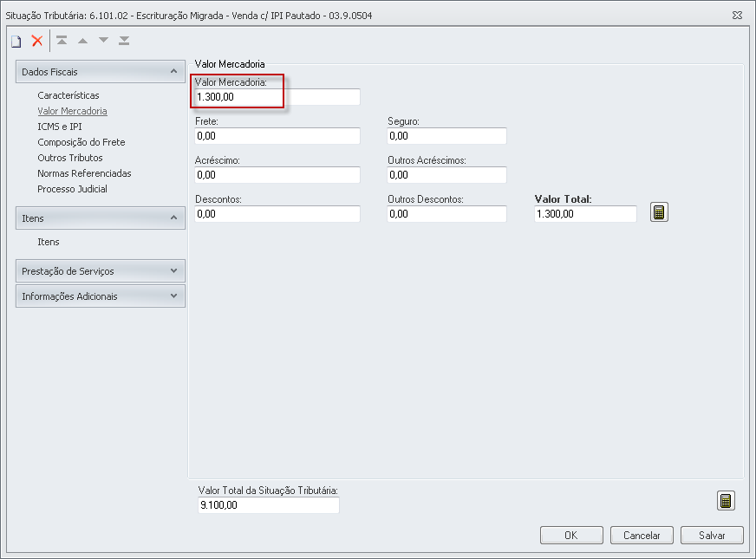The image size is (756, 559).
Task: Click the move down arrow icon
Action: pos(103,41)
